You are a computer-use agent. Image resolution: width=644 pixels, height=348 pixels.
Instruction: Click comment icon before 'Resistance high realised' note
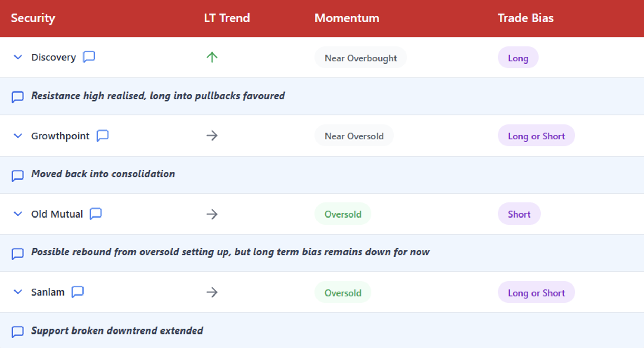[x=18, y=97]
